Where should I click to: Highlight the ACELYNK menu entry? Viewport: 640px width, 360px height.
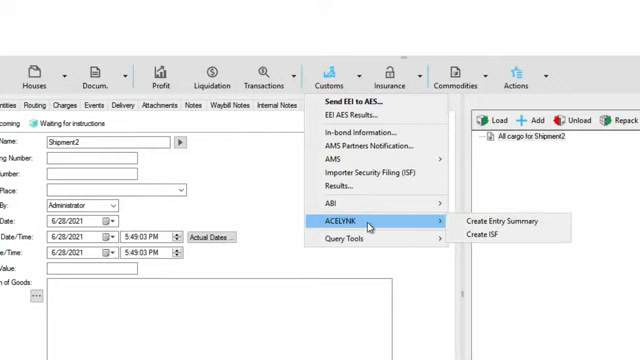(x=376, y=221)
